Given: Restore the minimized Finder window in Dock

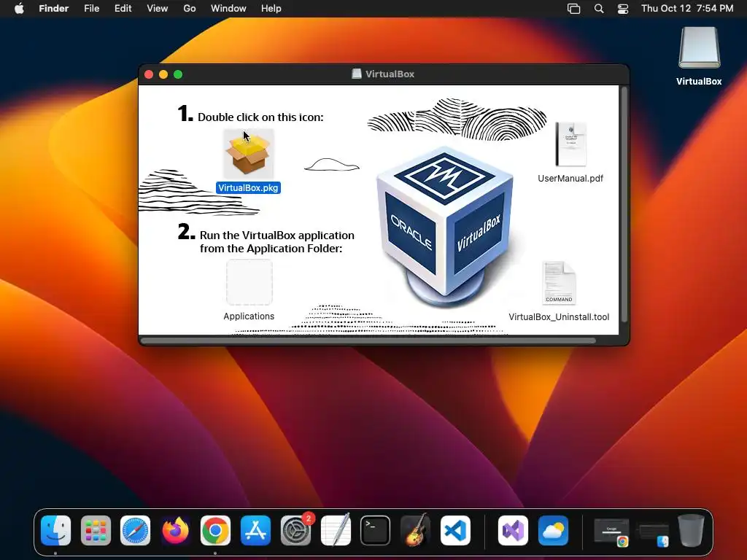Looking at the screenshot, I should click(654, 534).
